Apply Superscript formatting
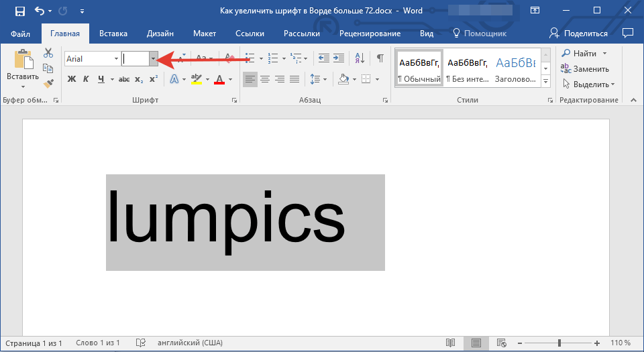644x352 pixels. 154,79
